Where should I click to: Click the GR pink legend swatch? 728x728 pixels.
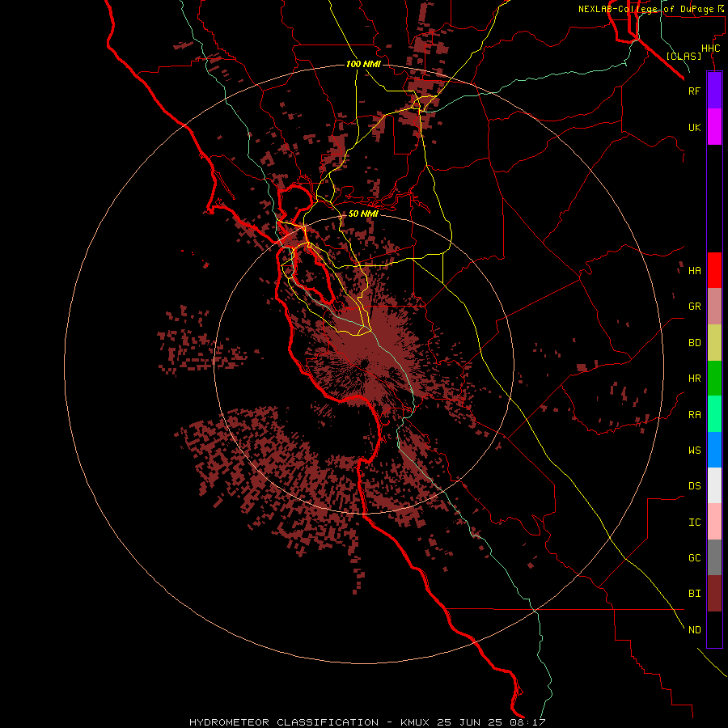click(714, 307)
